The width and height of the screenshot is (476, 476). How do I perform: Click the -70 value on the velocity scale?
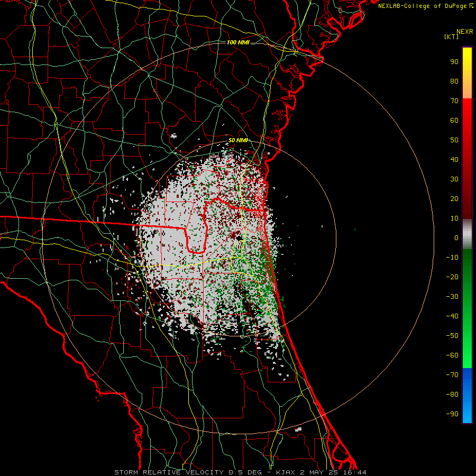pyautogui.click(x=452, y=375)
